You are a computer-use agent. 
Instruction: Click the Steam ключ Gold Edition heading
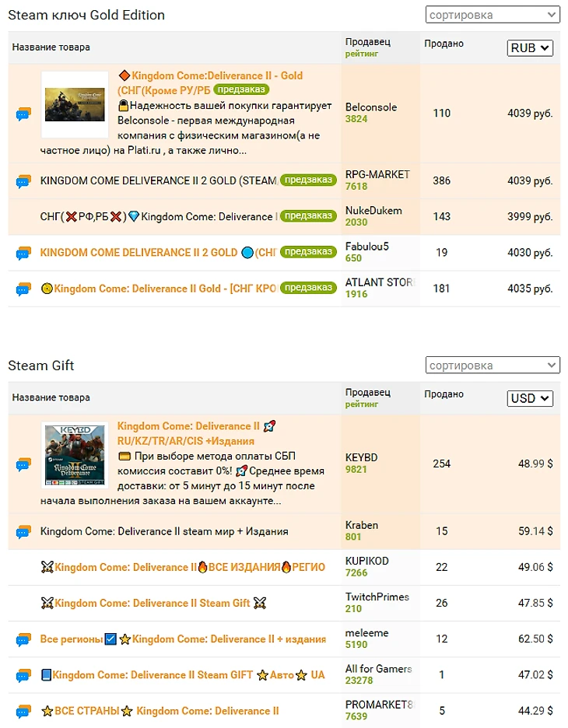tap(86, 15)
